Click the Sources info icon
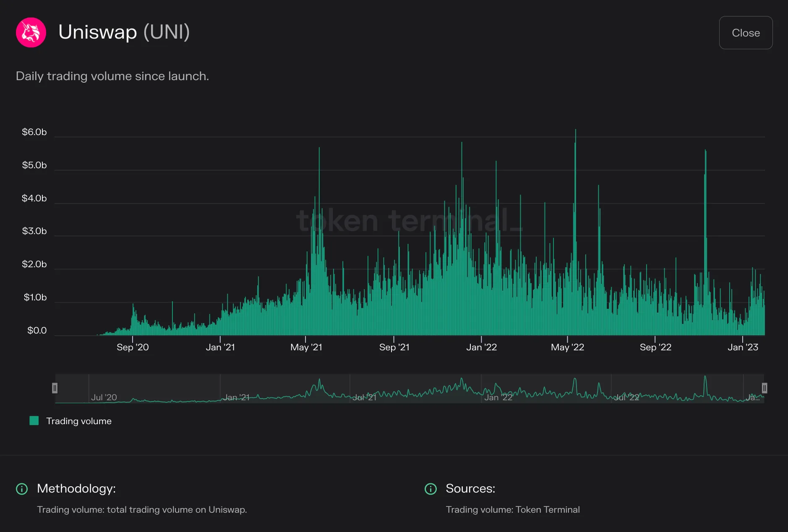The width and height of the screenshot is (788, 532). pos(431,489)
